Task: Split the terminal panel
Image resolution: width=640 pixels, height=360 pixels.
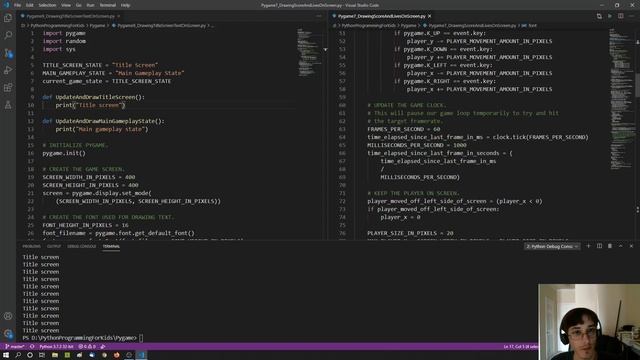Action: coord(599,246)
